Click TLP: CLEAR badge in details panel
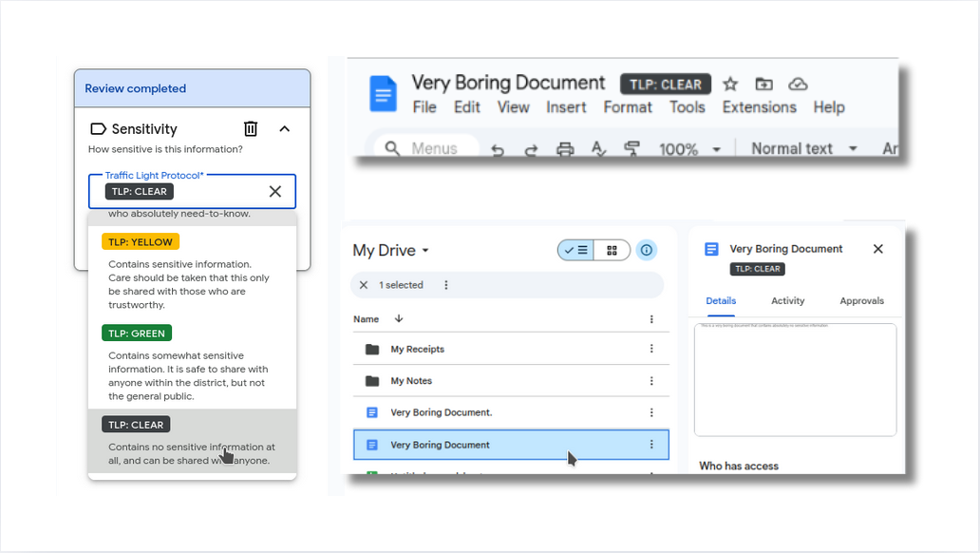Viewport: 980px width, 553px height. point(758,269)
